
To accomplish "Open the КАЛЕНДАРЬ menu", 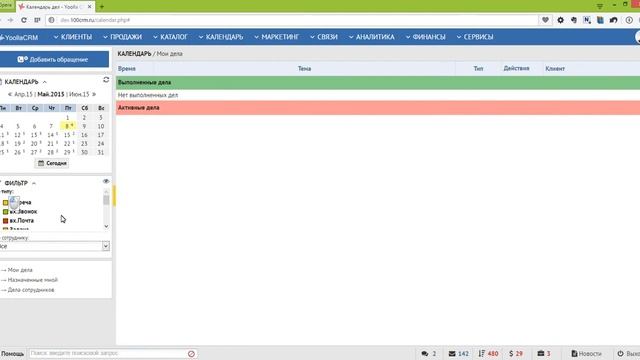I will pos(221,37).
